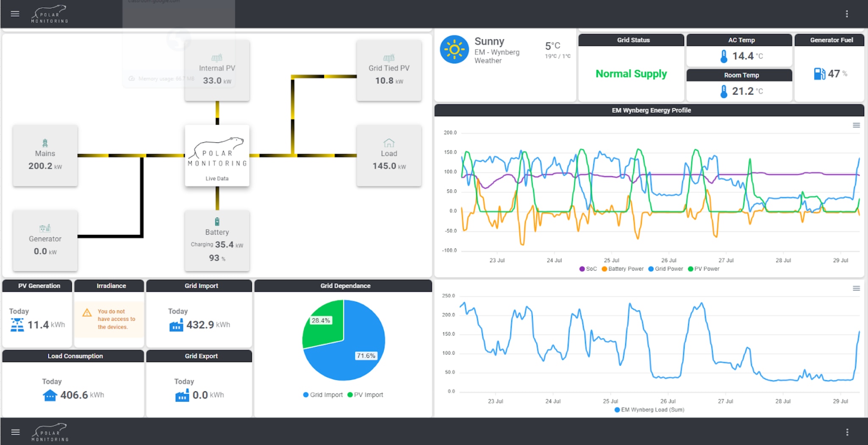Click the Battery icon in flow diagram

[217, 221]
